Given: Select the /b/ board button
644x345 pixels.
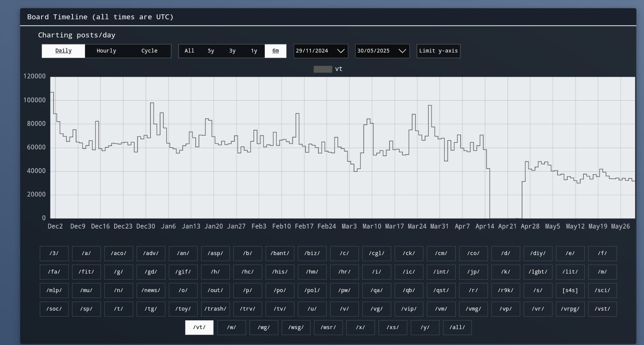Looking at the screenshot, I should 248,254.
